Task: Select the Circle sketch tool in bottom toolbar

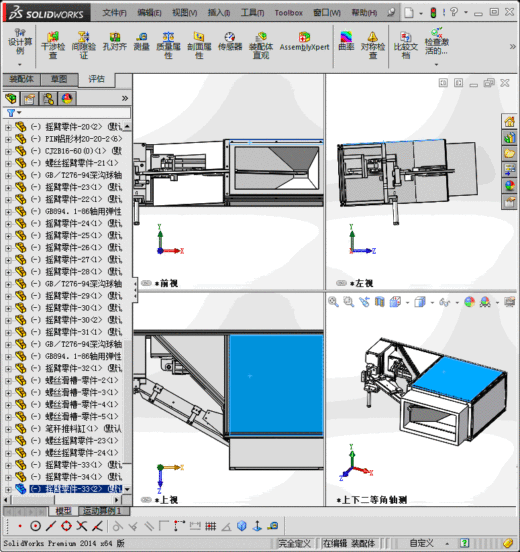Action: 35,526
